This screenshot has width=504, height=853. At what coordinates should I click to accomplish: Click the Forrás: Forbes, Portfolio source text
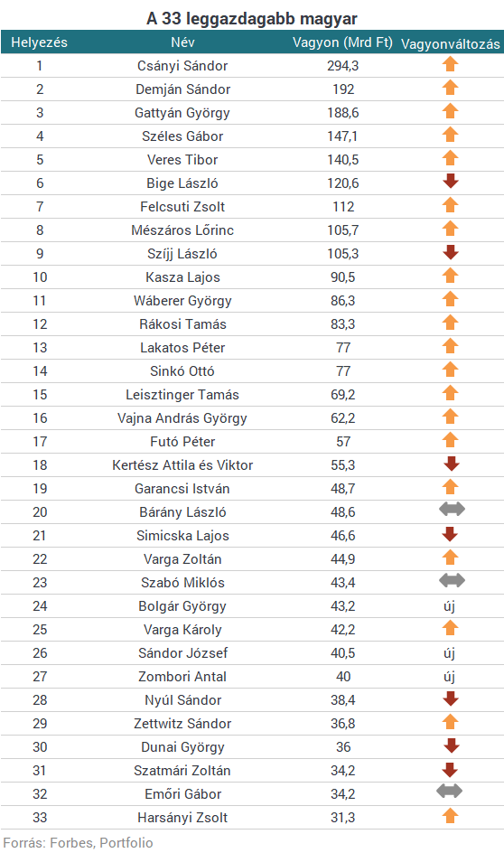coord(79,843)
